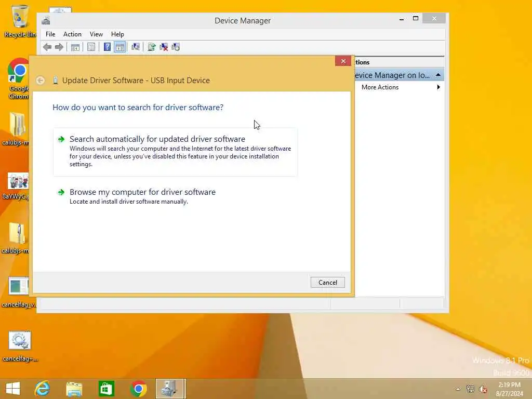Click the Device Manager title bar icon

[x=46, y=21]
